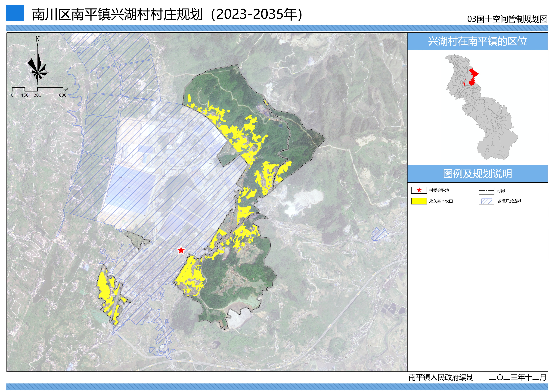Click the header 兴湖村在南平镇的区位

477,41
